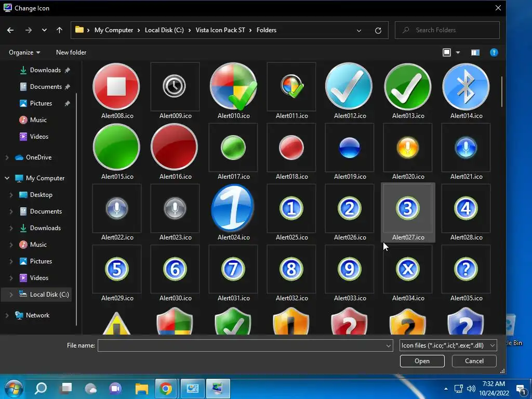Screen dimensions: 532x399
Task: Open the help button in toolbar
Action: [494, 52]
